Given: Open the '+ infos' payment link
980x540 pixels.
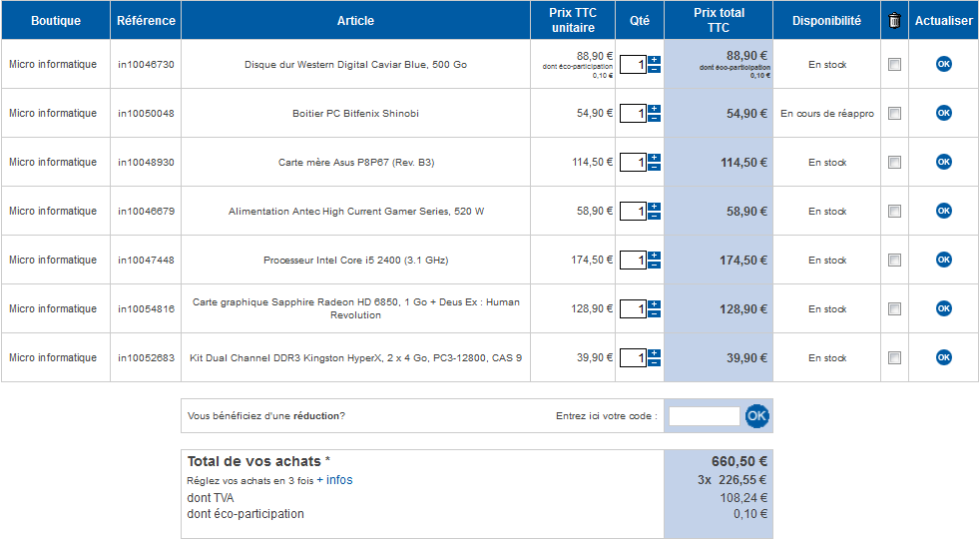Looking at the screenshot, I should click(x=334, y=480).
